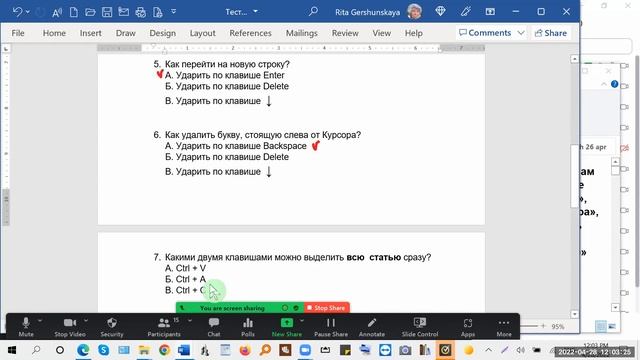Open participants options arrow in Zoom

click(190, 321)
